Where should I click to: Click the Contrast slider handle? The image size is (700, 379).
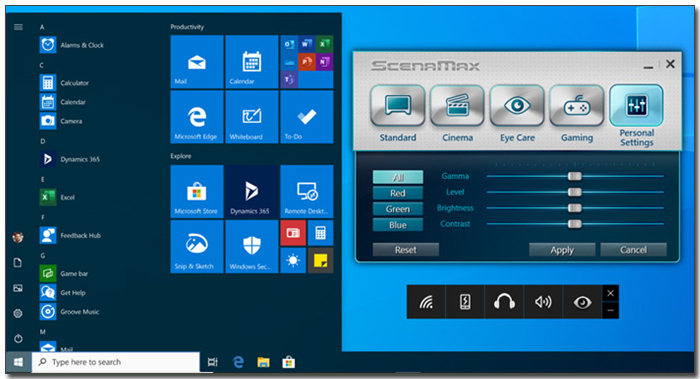pos(575,224)
